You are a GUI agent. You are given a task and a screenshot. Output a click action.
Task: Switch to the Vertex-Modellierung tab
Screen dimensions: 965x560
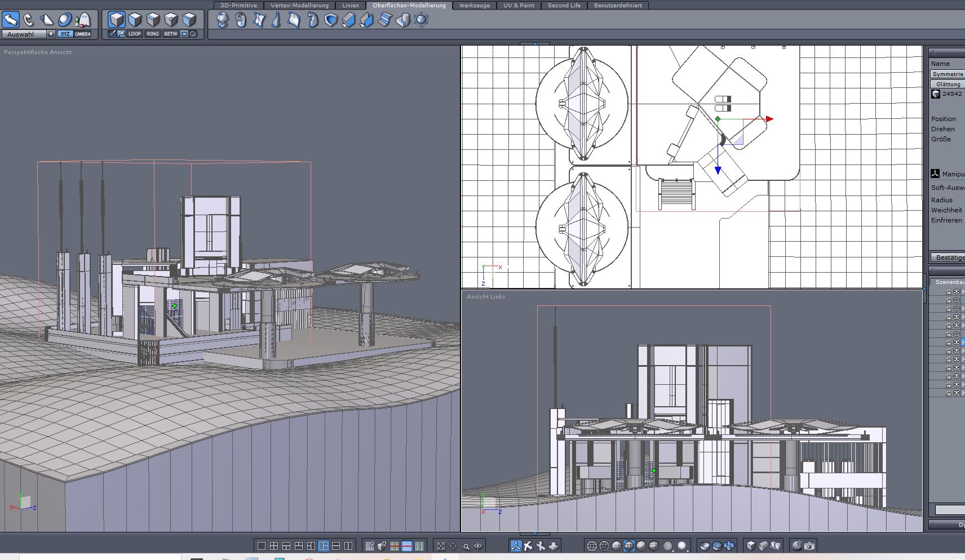[x=299, y=6]
